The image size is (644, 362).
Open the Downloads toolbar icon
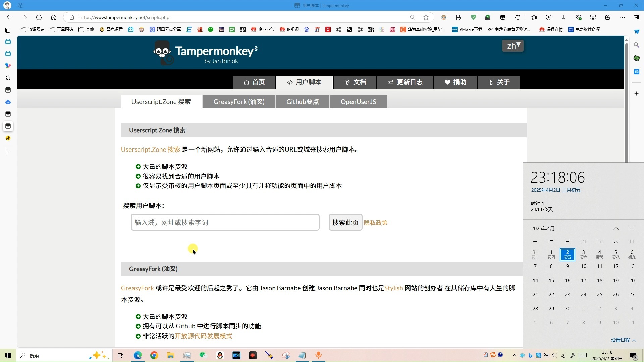[563, 17]
